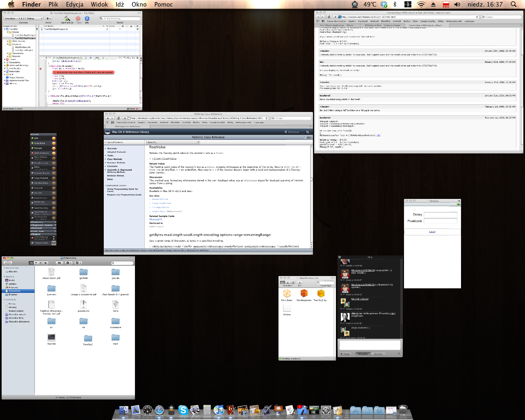This screenshot has width=525, height=420.
Task: Switch to Do mnie filter in chat window
Action: pos(378,354)
